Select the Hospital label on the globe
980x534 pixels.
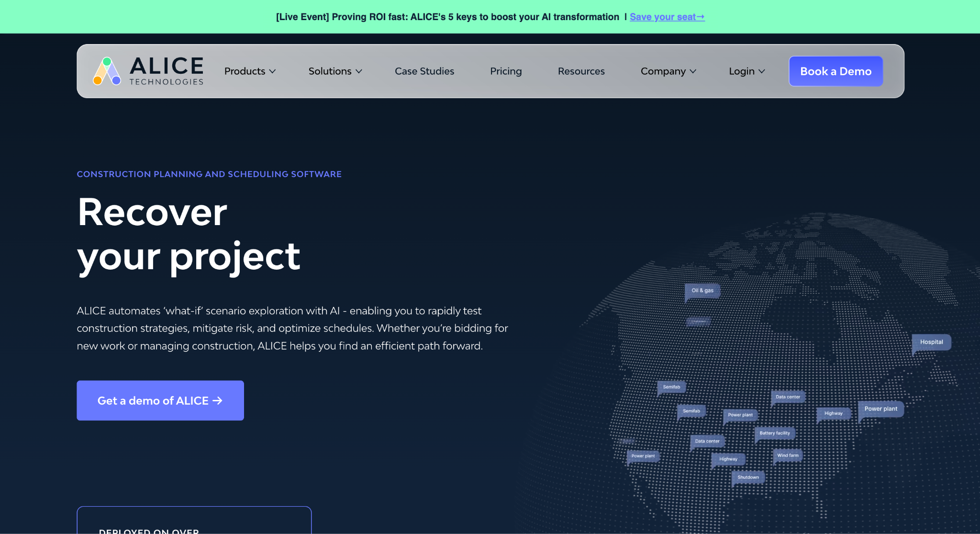coord(931,342)
